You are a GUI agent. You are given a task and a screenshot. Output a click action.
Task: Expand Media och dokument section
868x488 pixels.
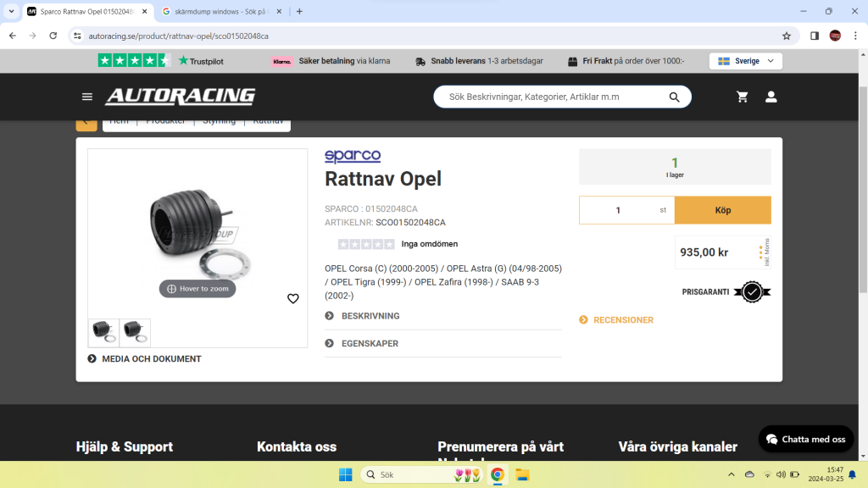click(x=144, y=359)
